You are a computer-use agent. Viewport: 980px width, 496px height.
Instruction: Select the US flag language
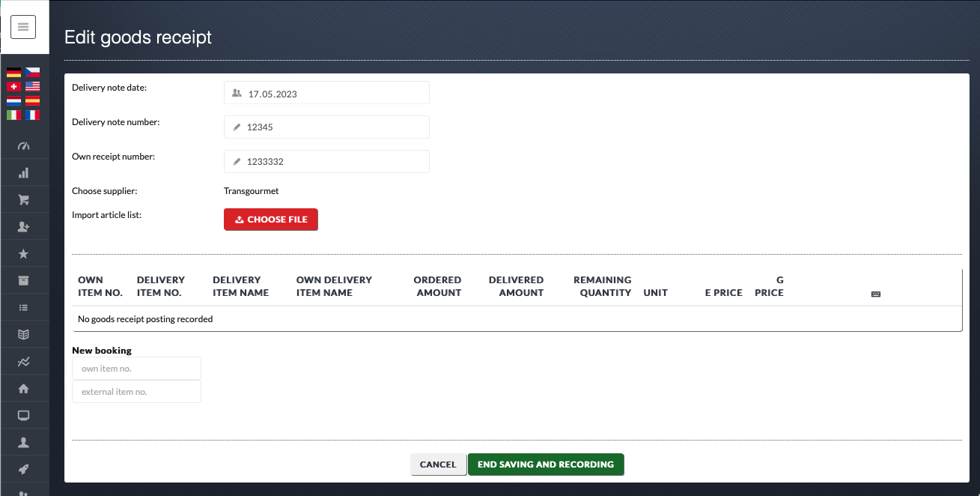pos(32,87)
